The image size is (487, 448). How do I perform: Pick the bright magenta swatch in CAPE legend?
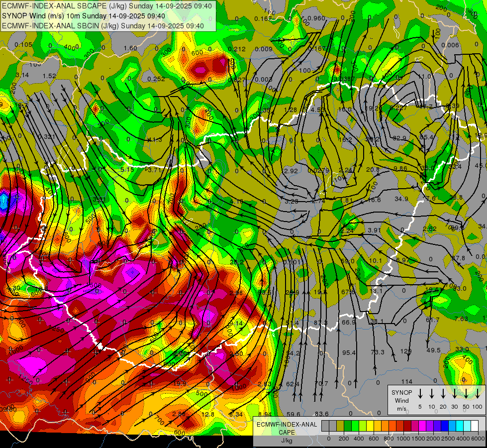click(423, 426)
